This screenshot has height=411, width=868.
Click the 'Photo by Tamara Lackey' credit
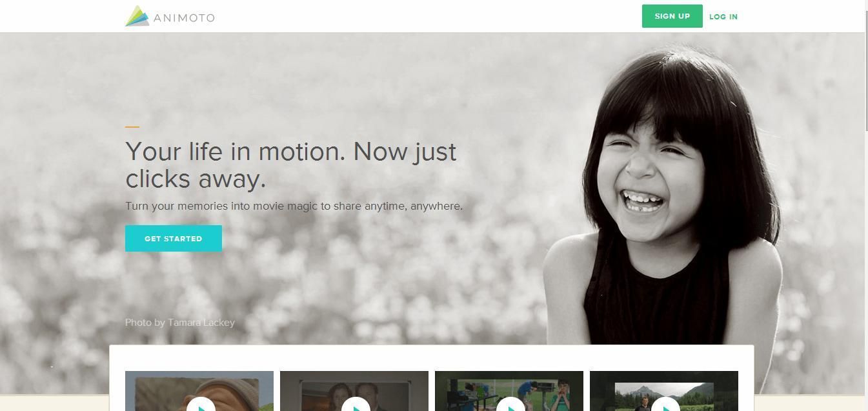pos(180,322)
